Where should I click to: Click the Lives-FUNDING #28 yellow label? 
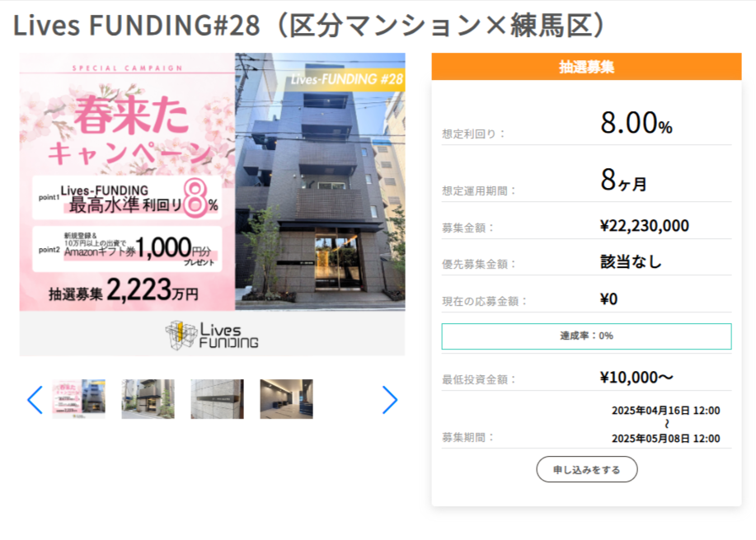(x=346, y=79)
